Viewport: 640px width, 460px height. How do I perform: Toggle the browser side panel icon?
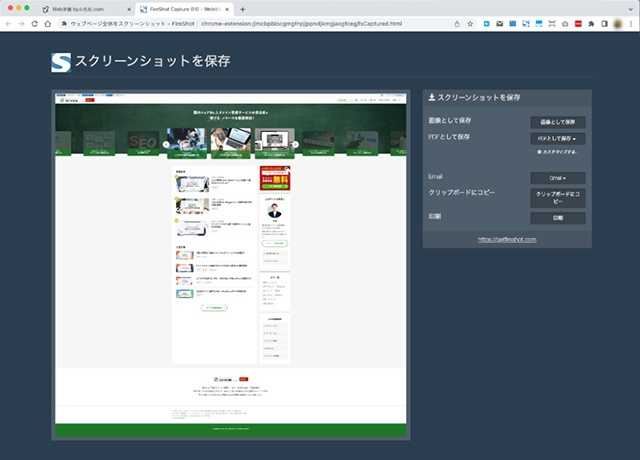[x=604, y=24]
